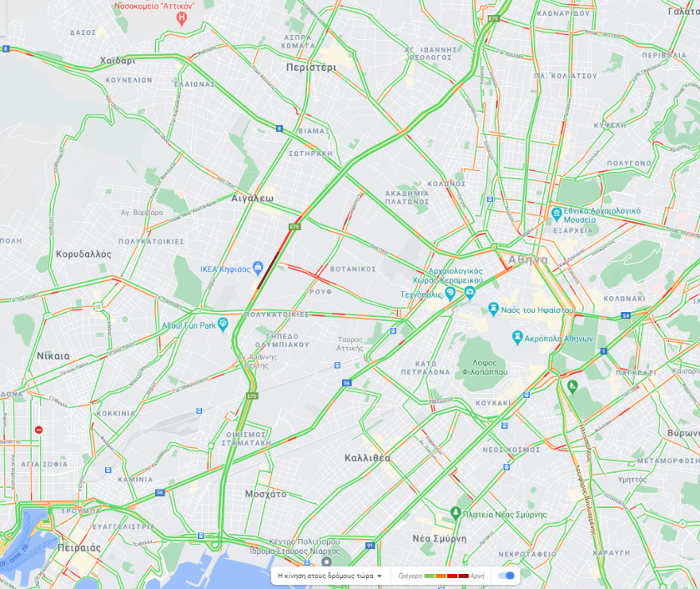The width and height of the screenshot is (700, 589).
Task: Select the IKEA Κηφισός shopping pin
Action: (258, 267)
